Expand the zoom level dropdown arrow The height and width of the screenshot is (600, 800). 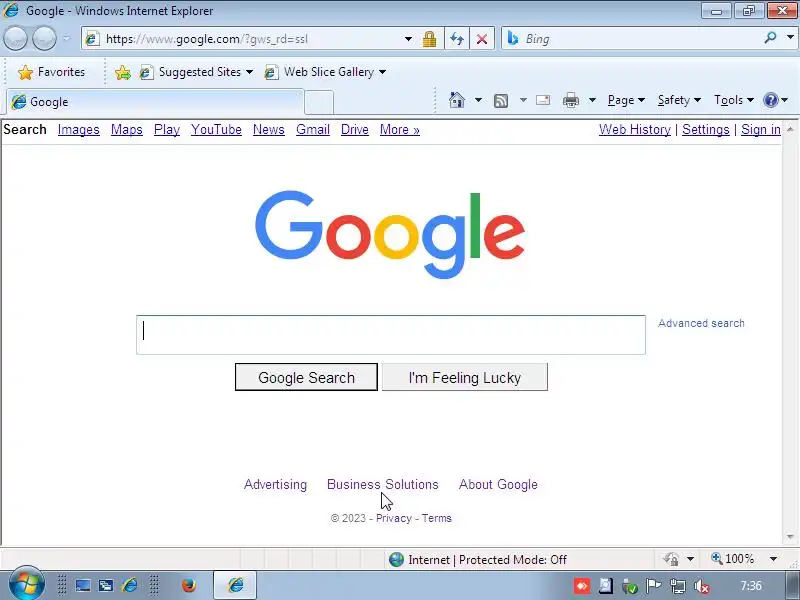point(773,559)
